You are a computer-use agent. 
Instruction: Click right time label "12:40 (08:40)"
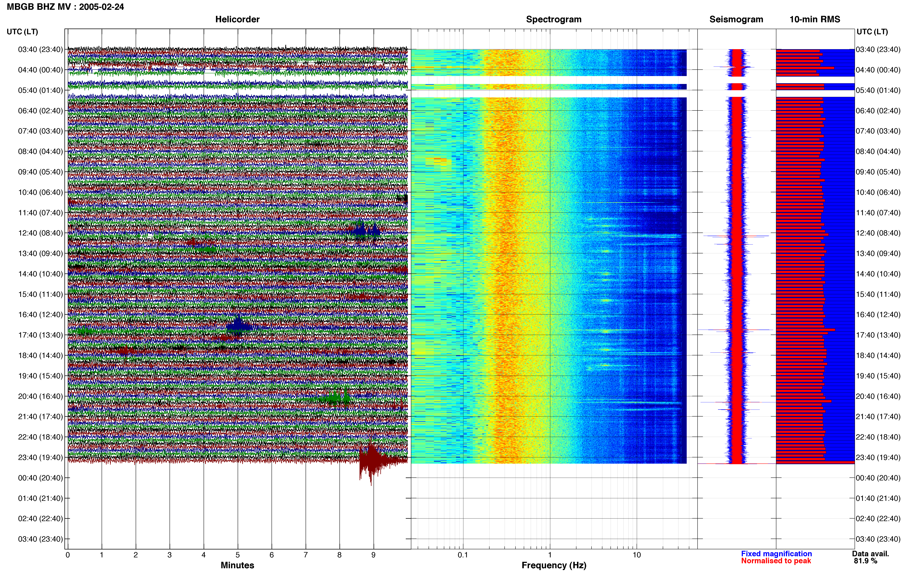point(878,233)
